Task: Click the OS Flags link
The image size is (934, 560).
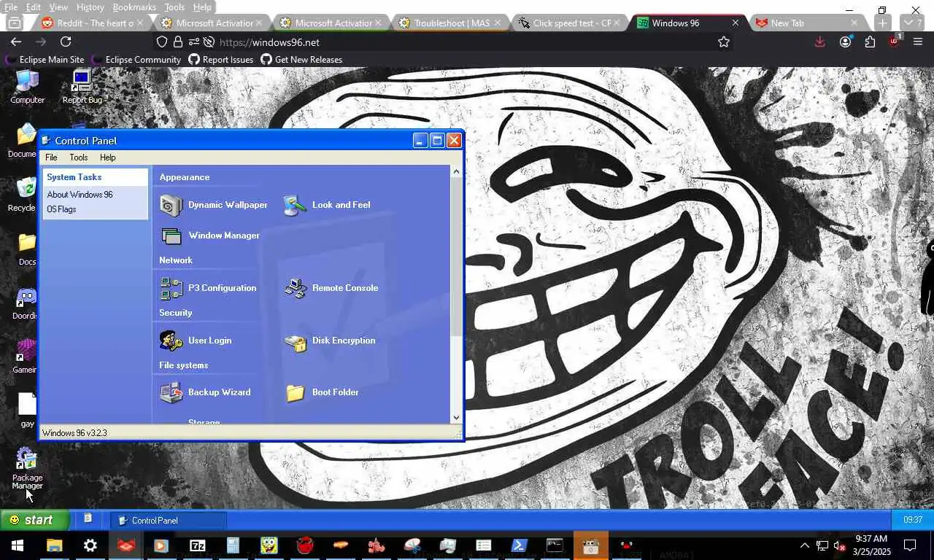Action: point(61,209)
